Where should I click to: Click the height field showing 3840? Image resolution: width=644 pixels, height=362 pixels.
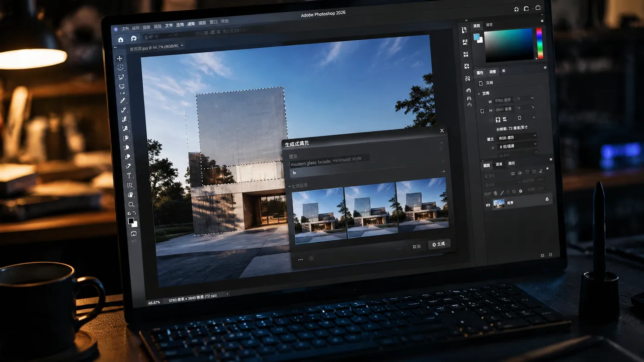[x=504, y=109]
